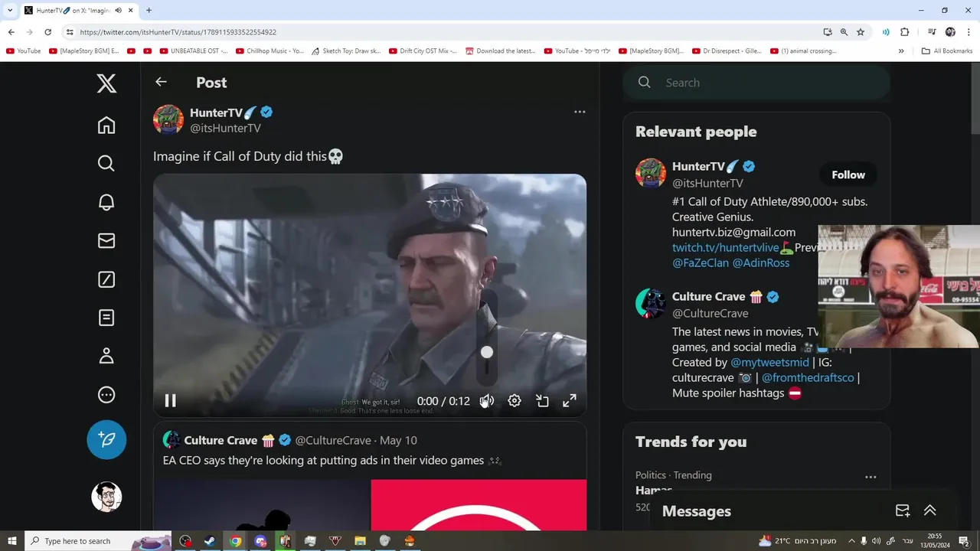
Task: Toggle video fullscreen mode
Action: tap(570, 401)
